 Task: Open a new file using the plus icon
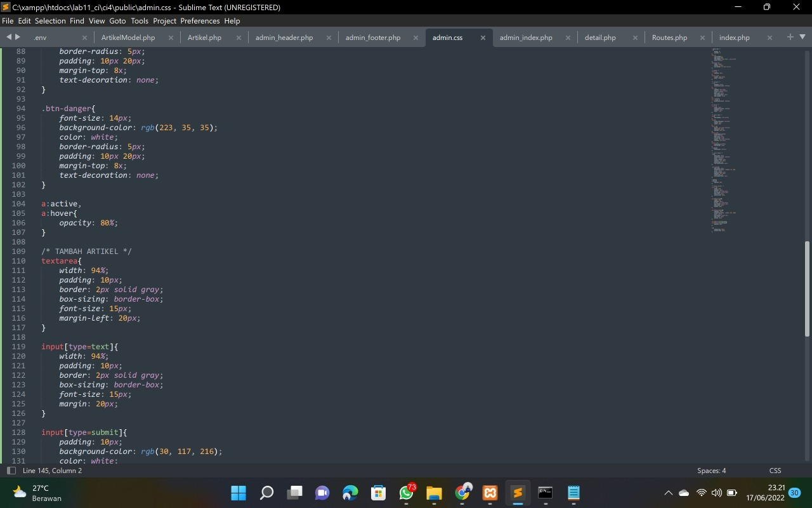point(789,37)
